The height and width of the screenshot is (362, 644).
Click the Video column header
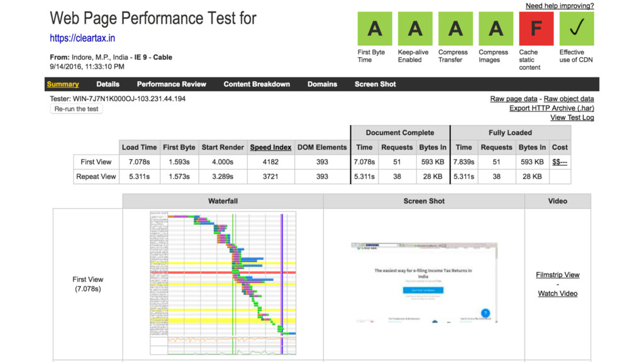pos(558,201)
